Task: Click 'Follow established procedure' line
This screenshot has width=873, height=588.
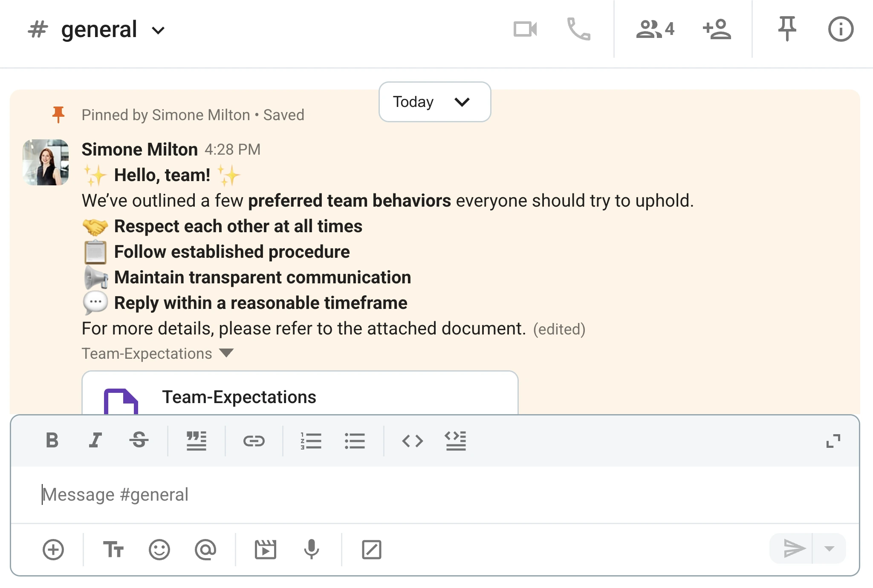Action: click(232, 252)
